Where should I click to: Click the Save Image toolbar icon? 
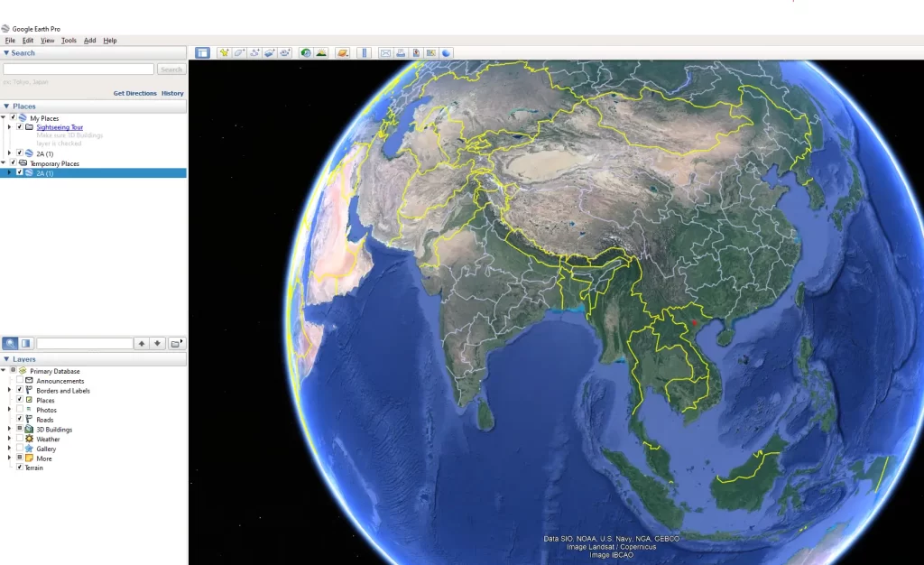pyautogui.click(x=416, y=53)
